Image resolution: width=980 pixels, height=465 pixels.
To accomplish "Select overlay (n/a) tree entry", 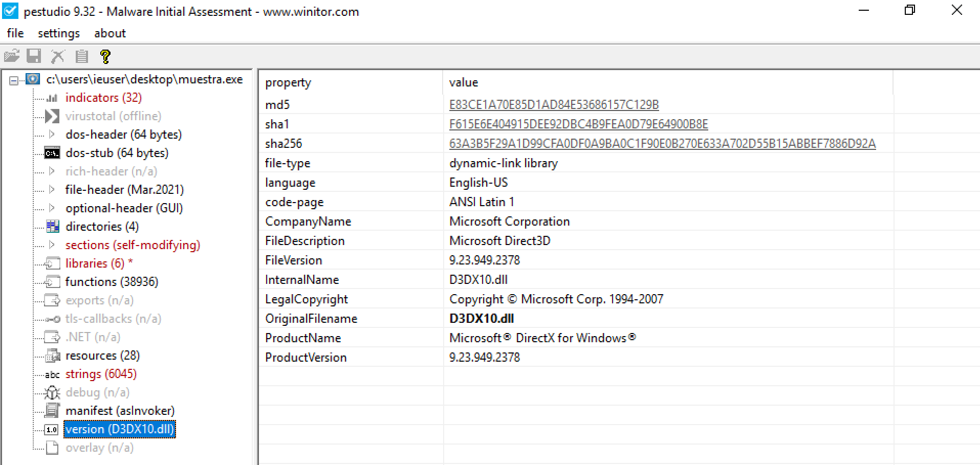I will click(99, 448).
